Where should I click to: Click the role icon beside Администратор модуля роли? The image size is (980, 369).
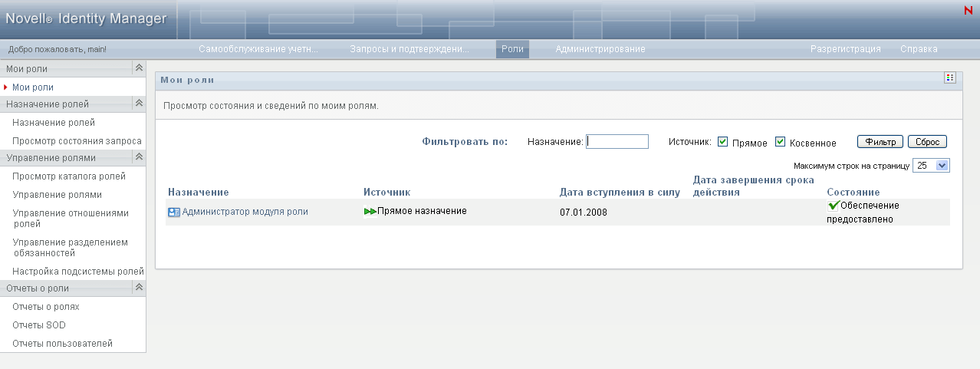click(173, 212)
